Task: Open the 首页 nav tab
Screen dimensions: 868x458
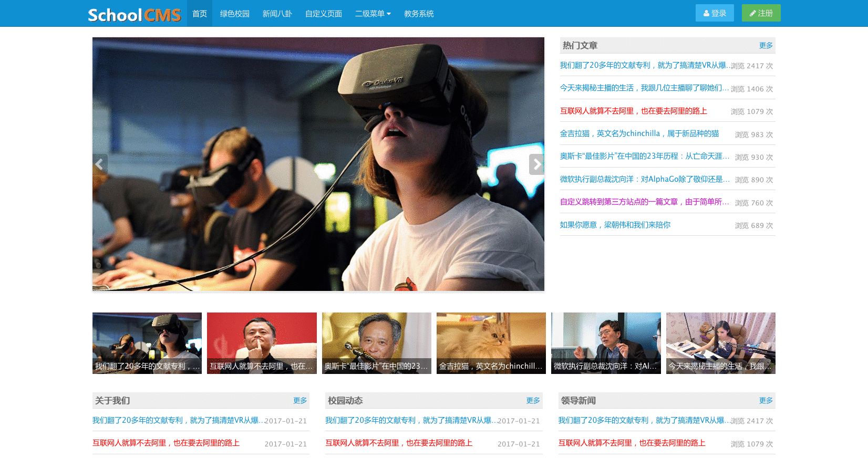Action: coord(200,14)
